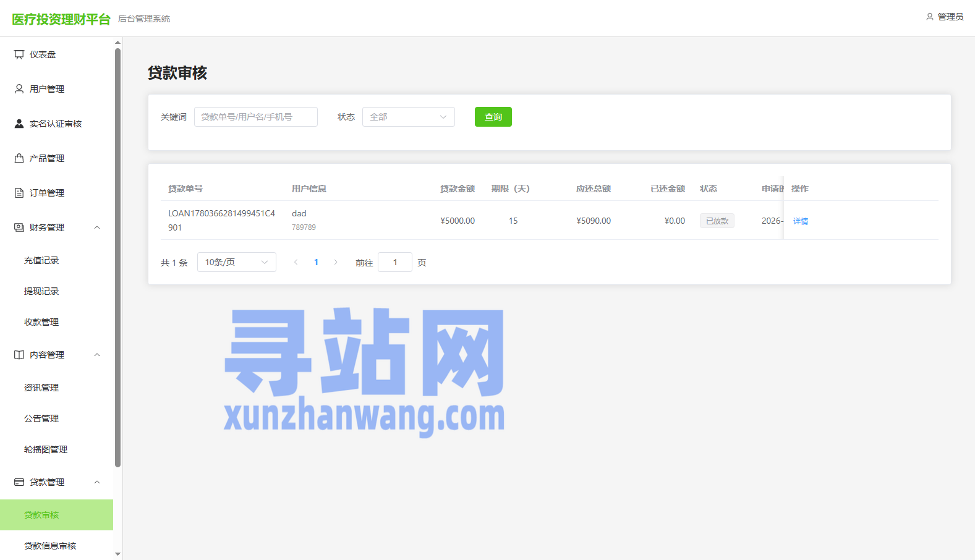Click the dashboard monitor icon beside 仪表盘

[19, 54]
